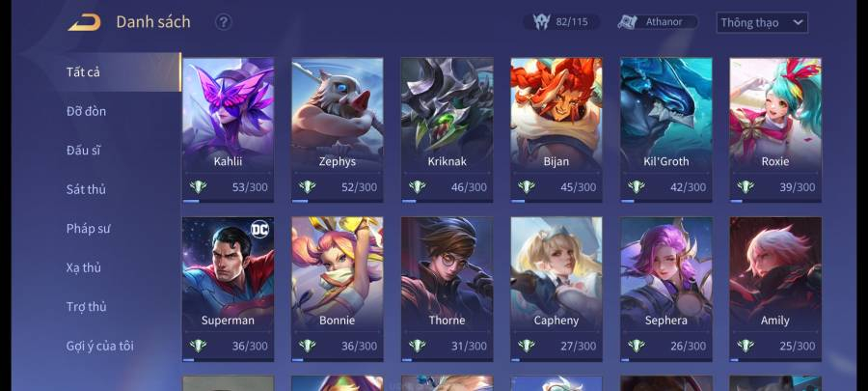
Task: Tap Zephys's proficiency badge icon
Action: pyautogui.click(x=308, y=187)
